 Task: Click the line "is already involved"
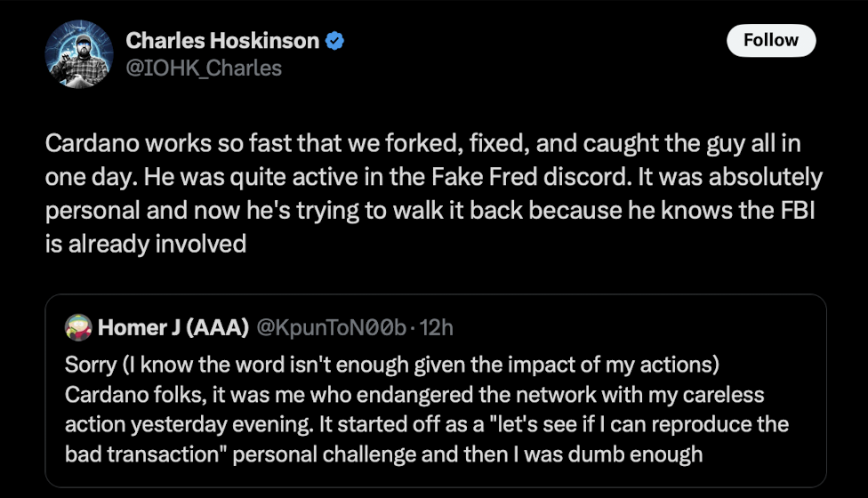pyautogui.click(x=146, y=244)
